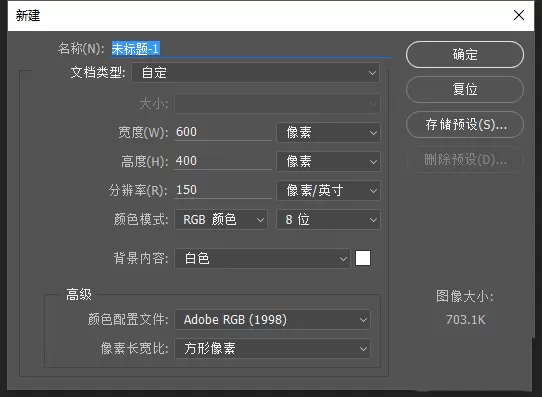This screenshot has height=397, width=542.
Task: Click the 分辨率 field showing 150
Action: [223, 190]
